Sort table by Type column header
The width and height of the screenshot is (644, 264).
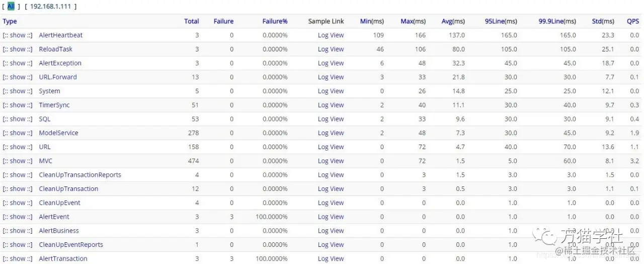(x=10, y=21)
